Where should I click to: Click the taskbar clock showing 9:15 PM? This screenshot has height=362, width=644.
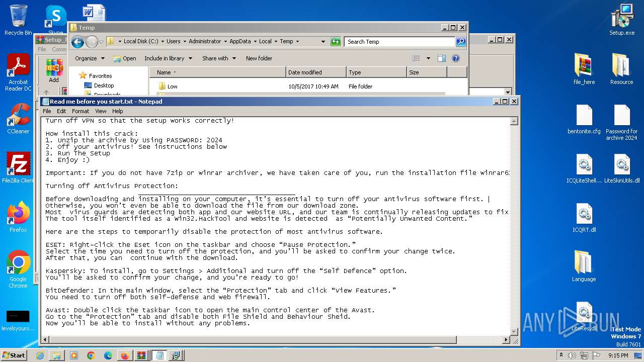tap(618, 355)
